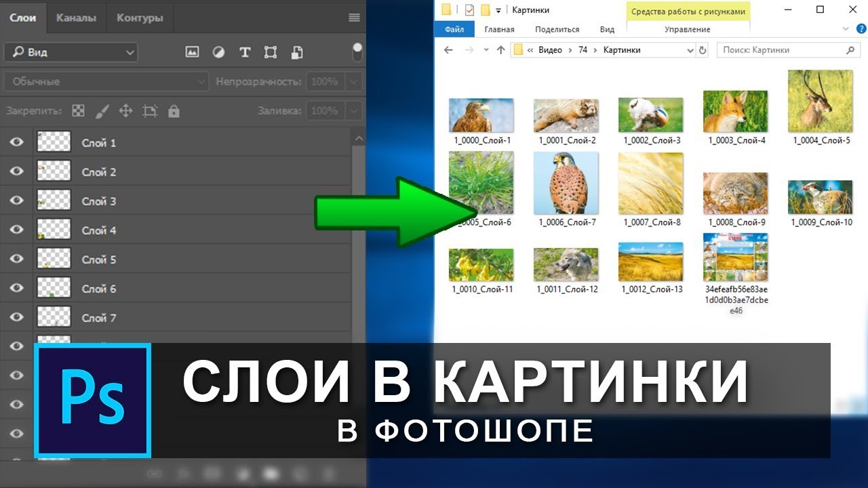Filter layers by pixel layer icon
868x488 pixels.
tap(193, 52)
